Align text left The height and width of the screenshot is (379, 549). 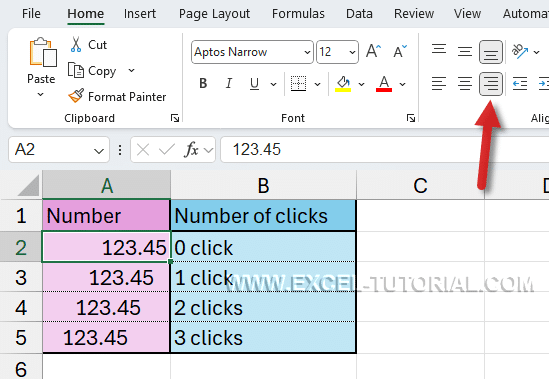tap(439, 84)
